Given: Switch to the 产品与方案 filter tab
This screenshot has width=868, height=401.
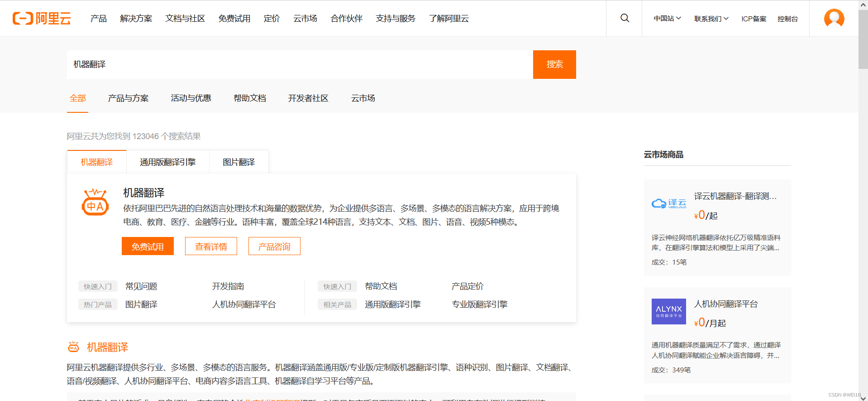Looking at the screenshot, I should pyautogui.click(x=129, y=98).
